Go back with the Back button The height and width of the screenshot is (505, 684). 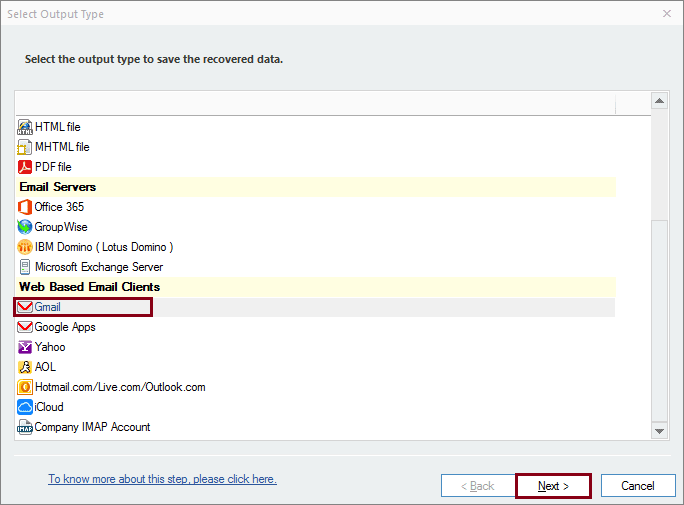(478, 486)
